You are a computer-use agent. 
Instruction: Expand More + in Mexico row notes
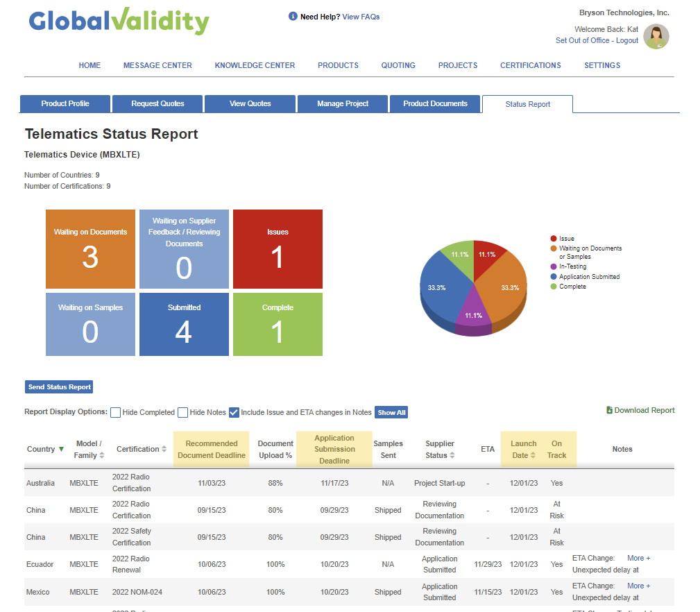click(638, 586)
